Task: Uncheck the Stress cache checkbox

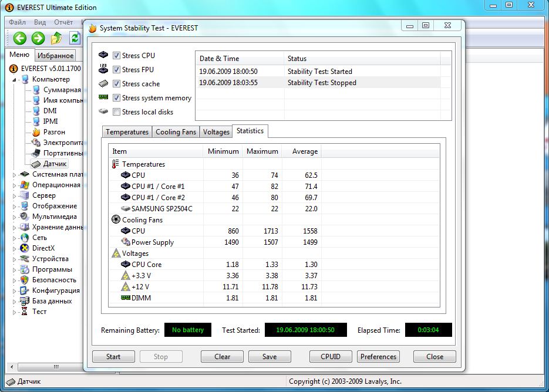Action: click(x=116, y=84)
